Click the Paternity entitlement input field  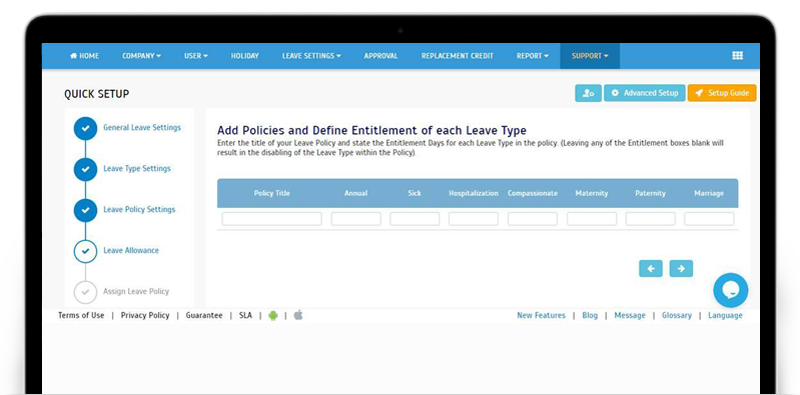coord(651,219)
